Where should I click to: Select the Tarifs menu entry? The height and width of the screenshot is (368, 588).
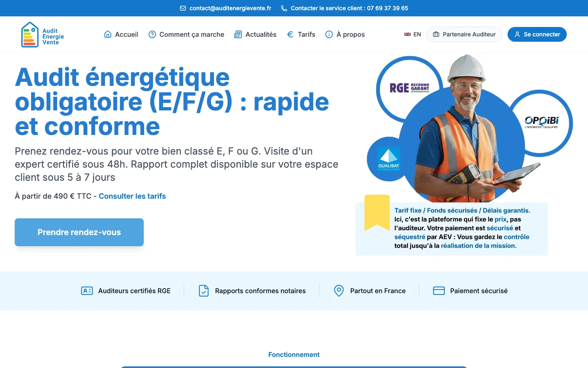pos(306,34)
